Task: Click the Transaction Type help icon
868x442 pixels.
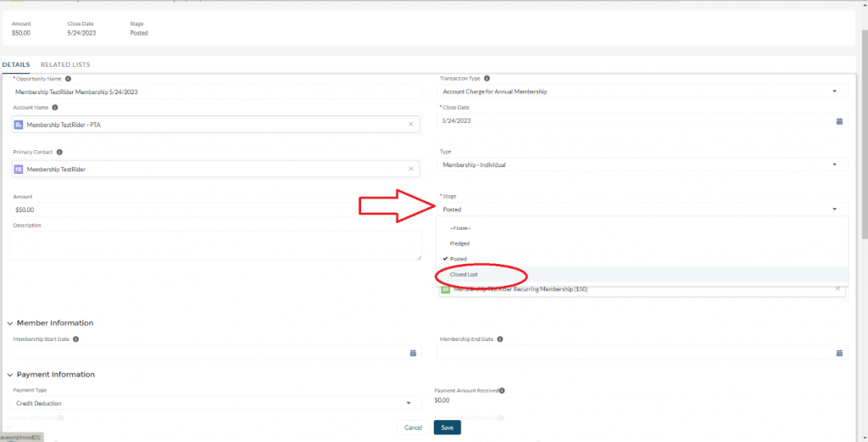Action: (487, 78)
